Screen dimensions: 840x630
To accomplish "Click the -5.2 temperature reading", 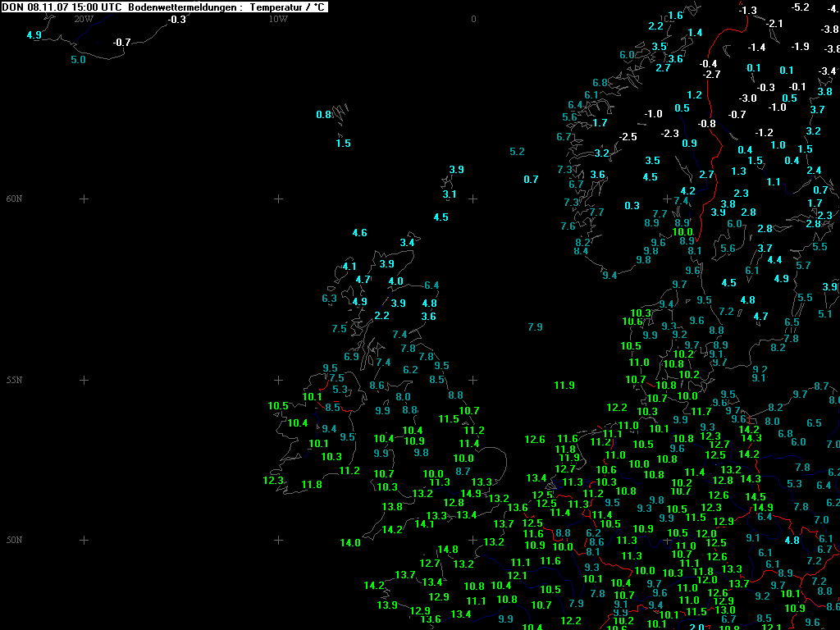I will click(800, 7).
